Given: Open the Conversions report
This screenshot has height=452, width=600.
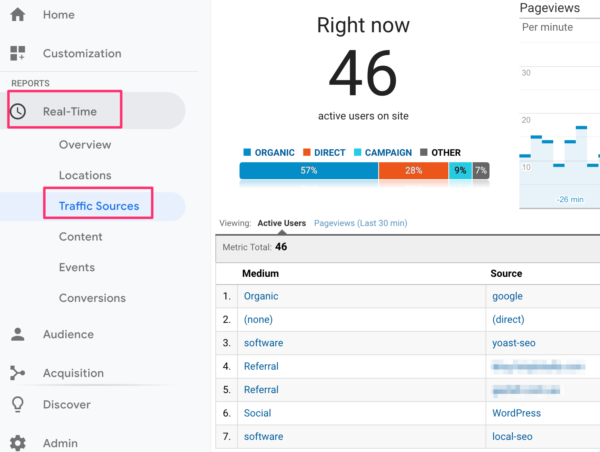Looking at the screenshot, I should pos(92,298).
